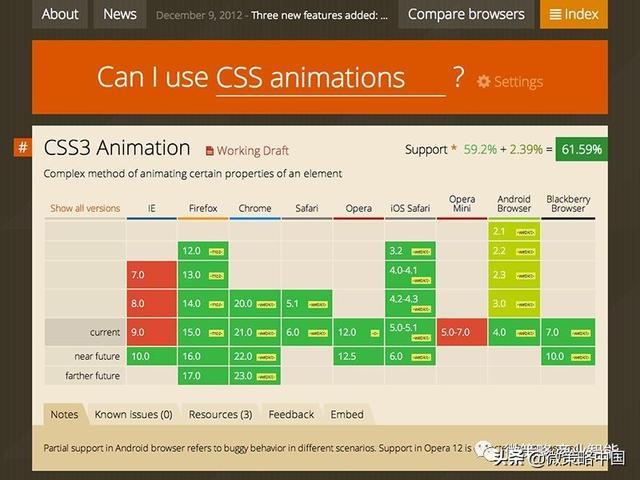
Task: Click Opera Mini 5.0-7.0 cell
Action: click(x=462, y=332)
